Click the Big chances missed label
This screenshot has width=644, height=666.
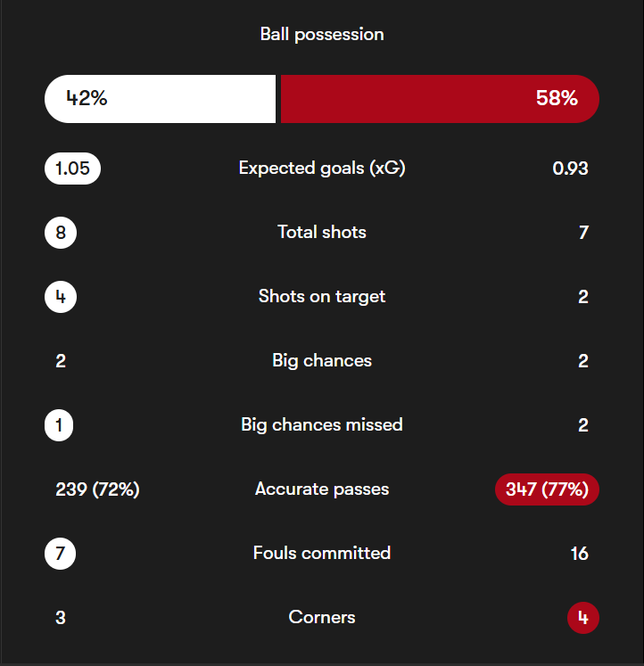[322, 425]
